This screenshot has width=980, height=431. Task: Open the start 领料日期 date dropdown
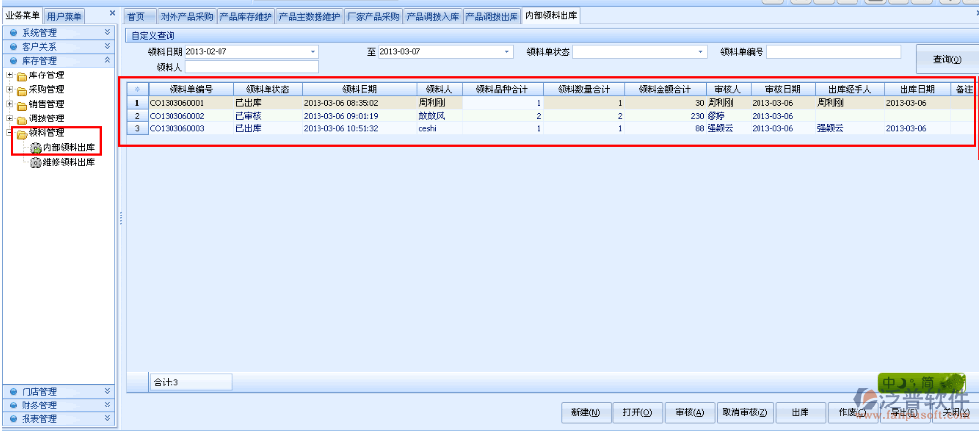[x=313, y=52]
